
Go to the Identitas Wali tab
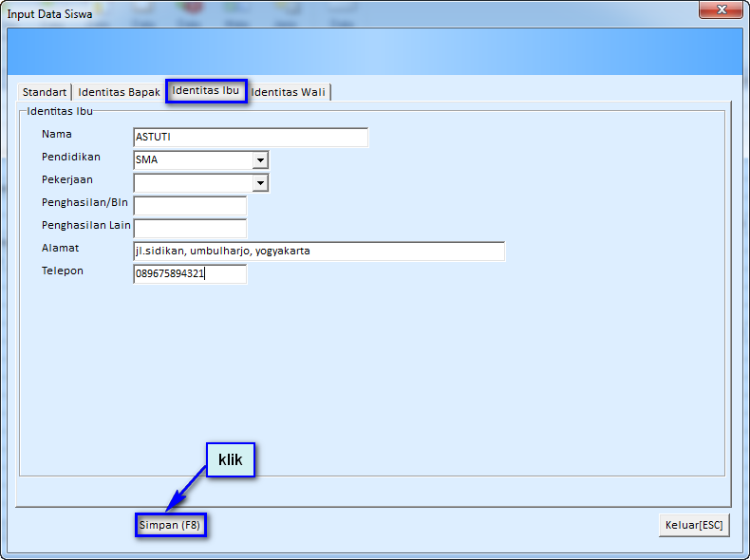tap(290, 92)
